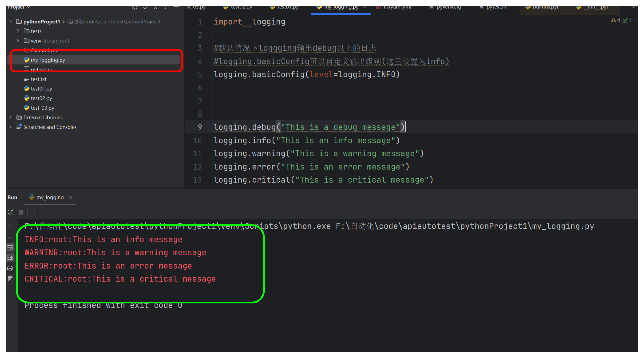Open the Project view dropdown
This screenshot has width=644, height=358.
19,8
